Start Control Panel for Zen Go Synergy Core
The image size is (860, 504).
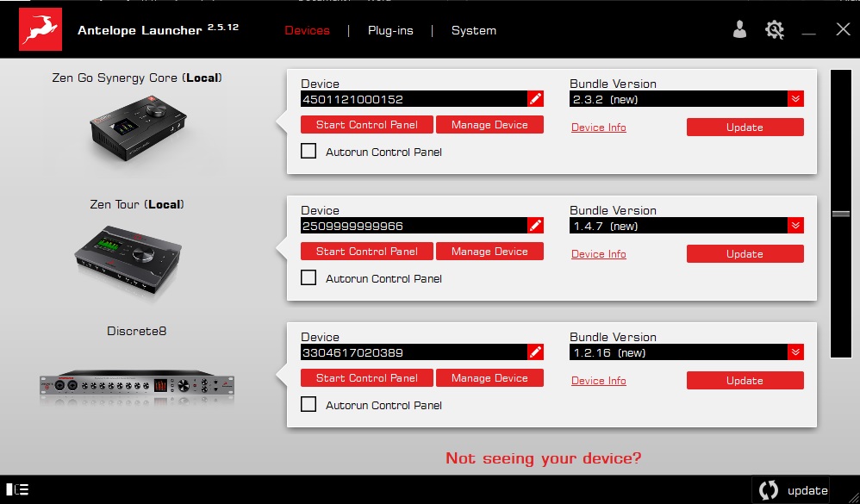tap(367, 124)
